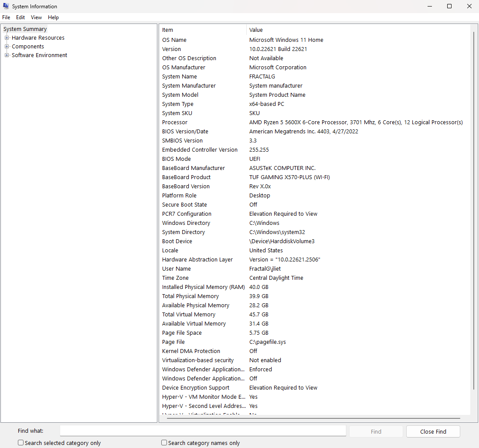Open the File menu
The width and height of the screenshot is (479, 448).
point(6,17)
